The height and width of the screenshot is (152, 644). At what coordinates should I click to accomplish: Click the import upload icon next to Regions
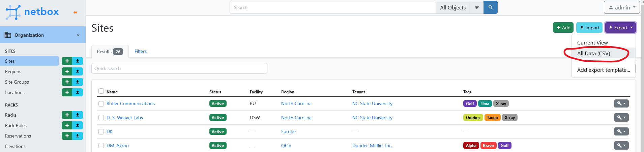78,71
